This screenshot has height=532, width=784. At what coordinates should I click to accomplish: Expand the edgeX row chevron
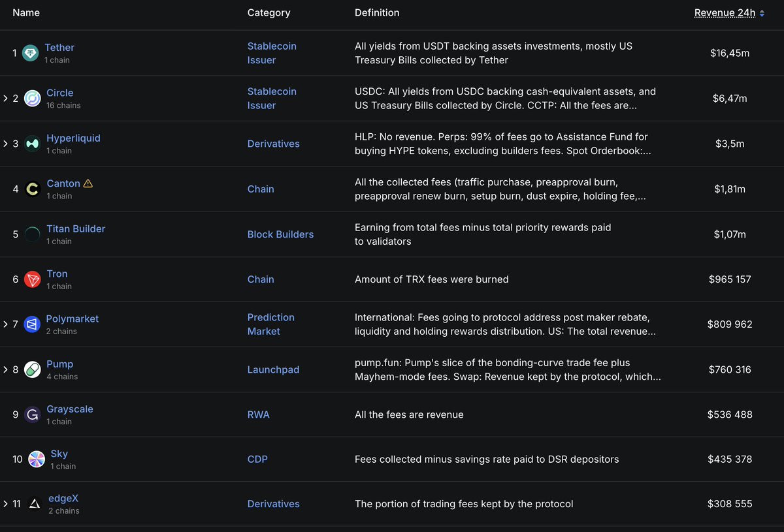(6, 504)
